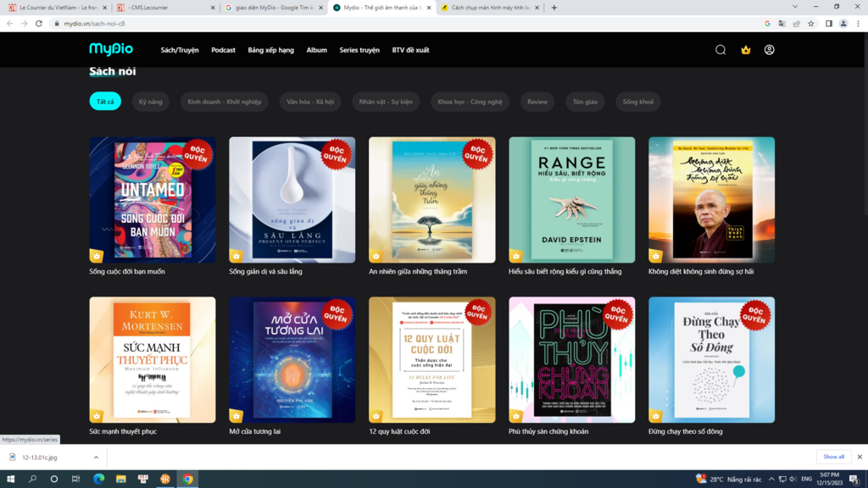Open the 'RANGE Hiểu sâu, biết rộng' book cover
This screenshot has width=868, height=488.
[x=571, y=200]
